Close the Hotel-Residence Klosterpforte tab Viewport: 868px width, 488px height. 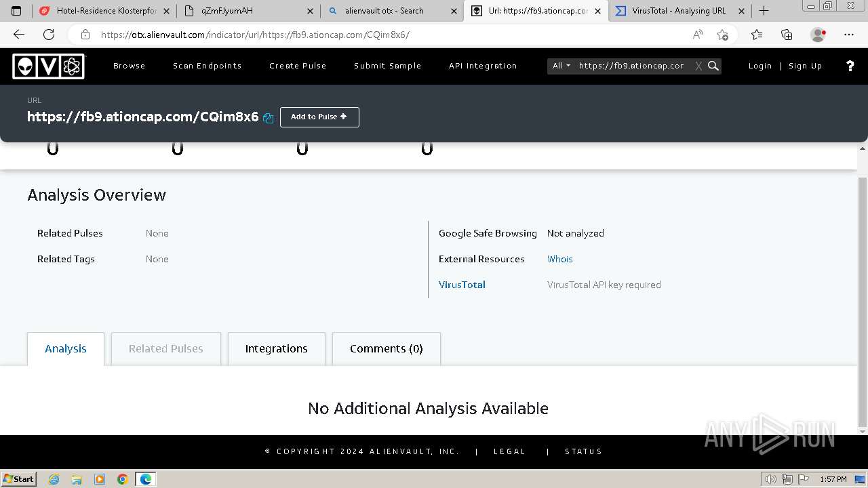click(167, 11)
